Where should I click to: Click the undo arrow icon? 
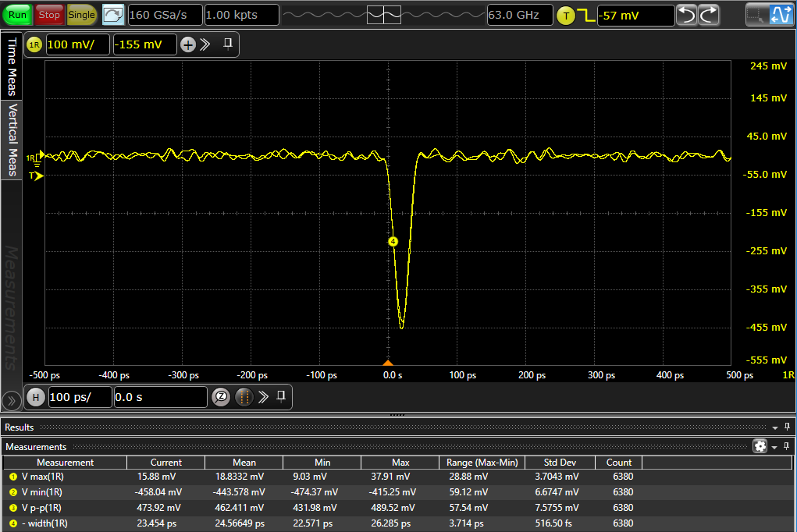[x=686, y=15]
